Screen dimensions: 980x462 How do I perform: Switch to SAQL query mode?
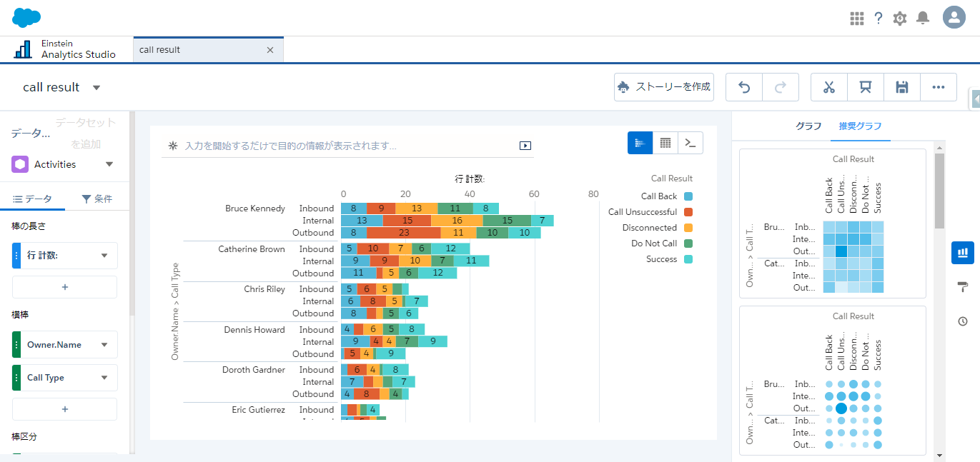[x=691, y=143]
